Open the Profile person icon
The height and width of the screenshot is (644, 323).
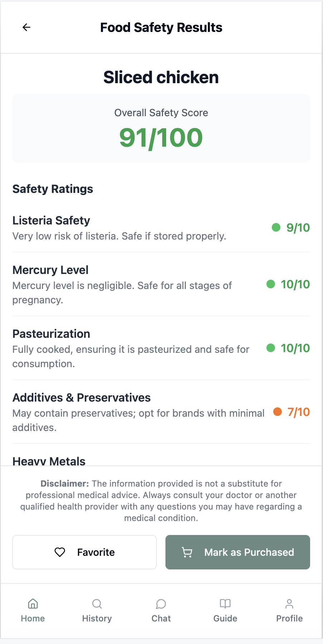click(289, 604)
